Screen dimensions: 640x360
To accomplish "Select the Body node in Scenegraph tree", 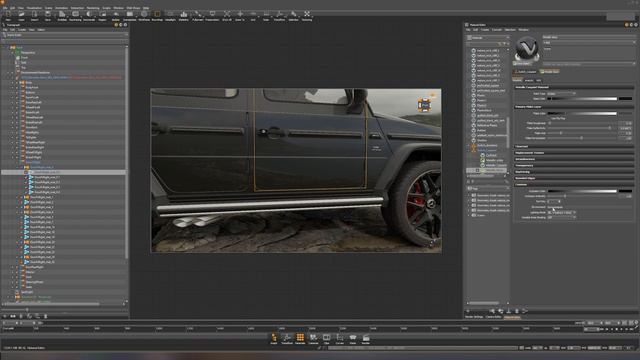I will tap(29, 82).
